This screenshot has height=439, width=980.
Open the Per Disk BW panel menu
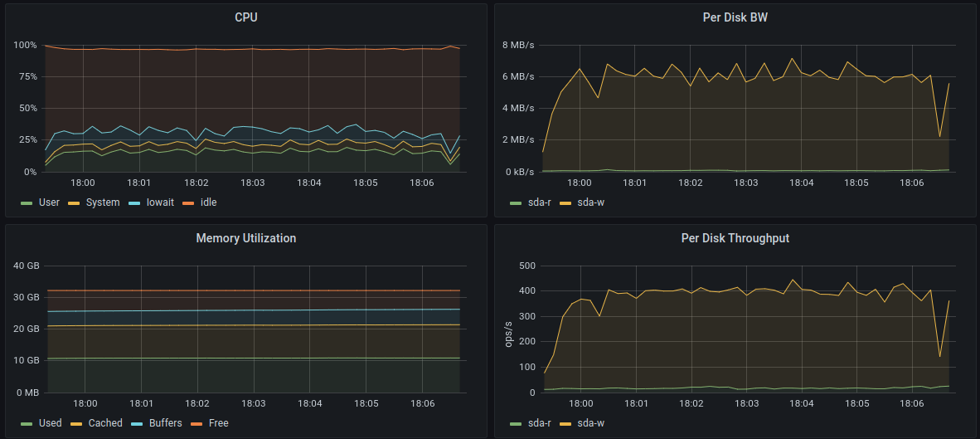point(734,17)
